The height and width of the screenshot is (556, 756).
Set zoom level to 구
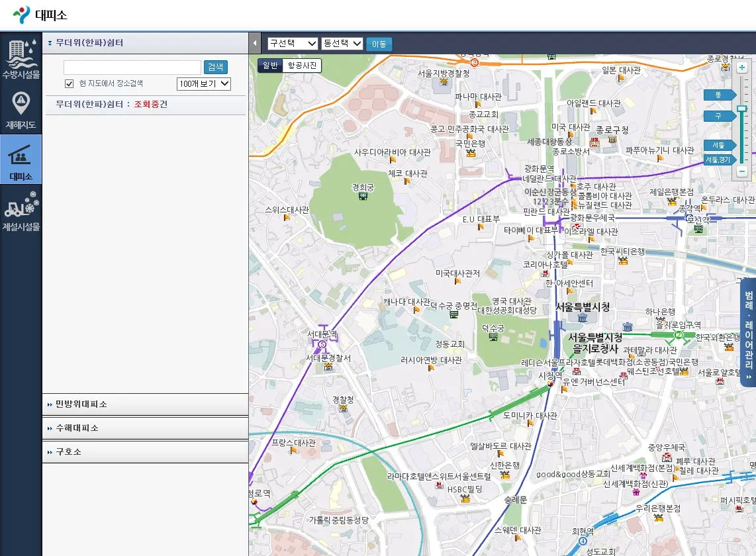[x=719, y=116]
